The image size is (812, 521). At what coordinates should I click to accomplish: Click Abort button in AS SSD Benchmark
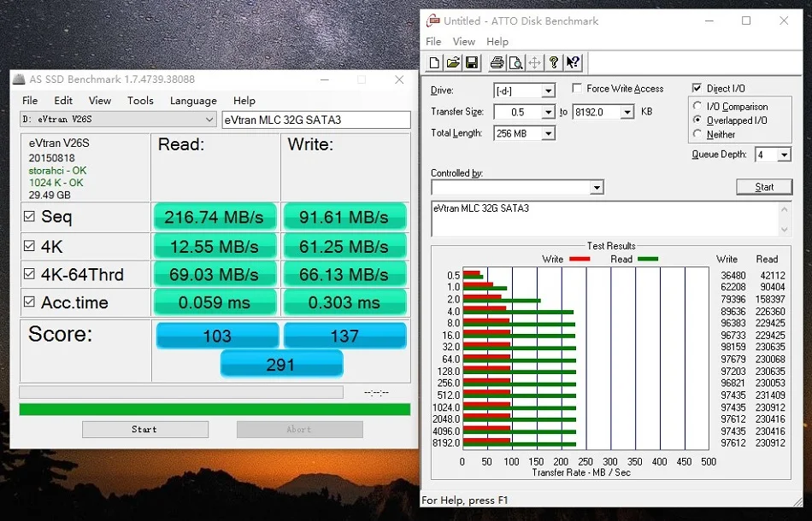point(299,430)
